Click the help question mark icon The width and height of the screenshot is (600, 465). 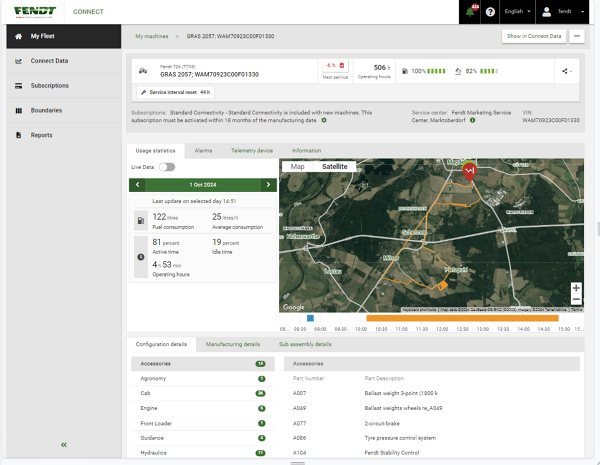pyautogui.click(x=490, y=12)
